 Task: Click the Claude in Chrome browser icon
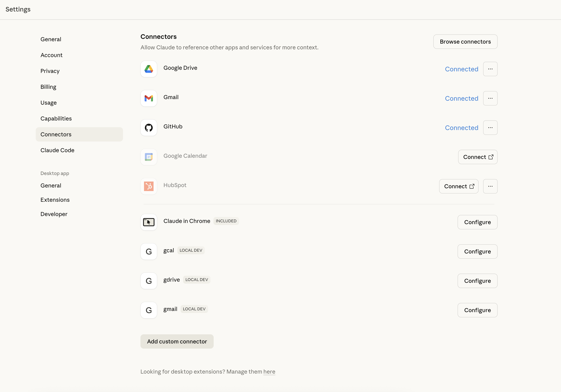[x=149, y=222]
